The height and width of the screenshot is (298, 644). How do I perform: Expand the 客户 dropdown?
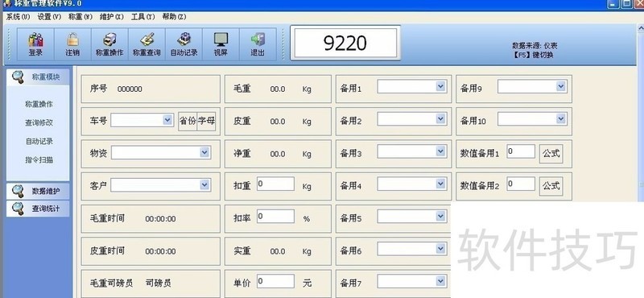204,185
